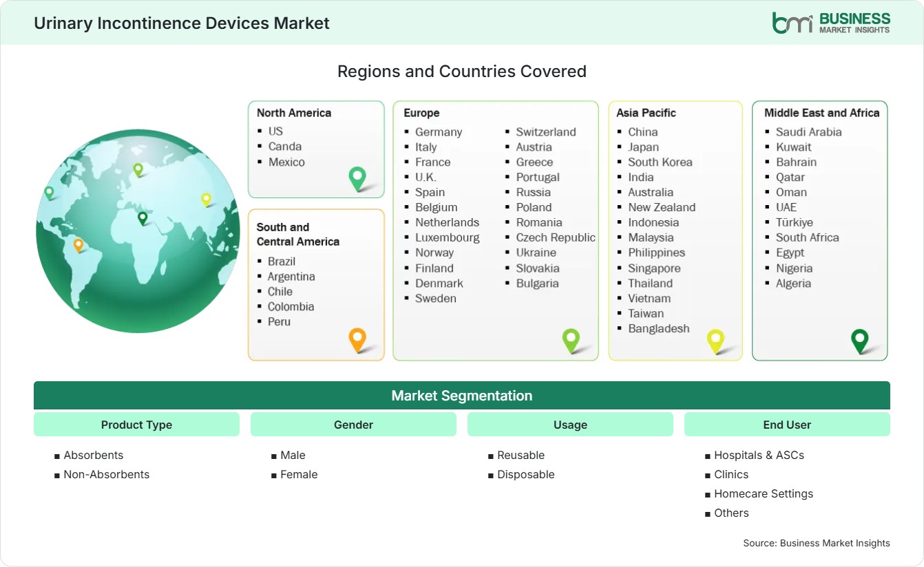Click US in the North America list
The height and width of the screenshot is (567, 924).
pyautogui.click(x=275, y=131)
